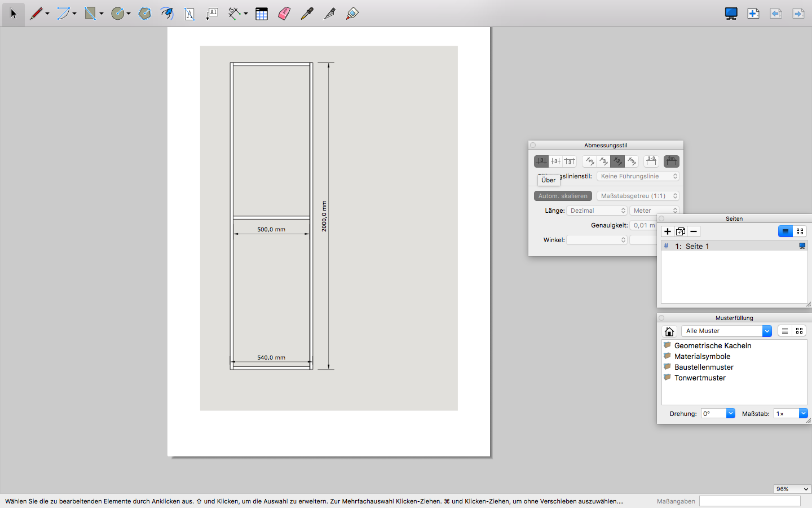Click the Maßangaben input field
Viewport: 812px width, 508px height.
pos(749,501)
